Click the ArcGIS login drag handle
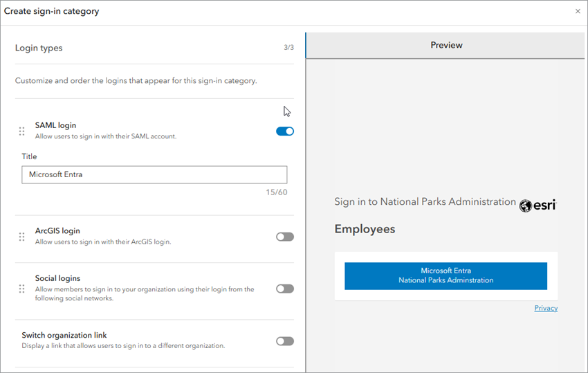 coord(21,237)
